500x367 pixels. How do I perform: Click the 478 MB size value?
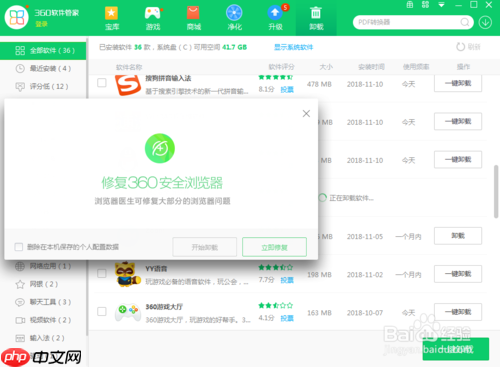click(x=319, y=84)
